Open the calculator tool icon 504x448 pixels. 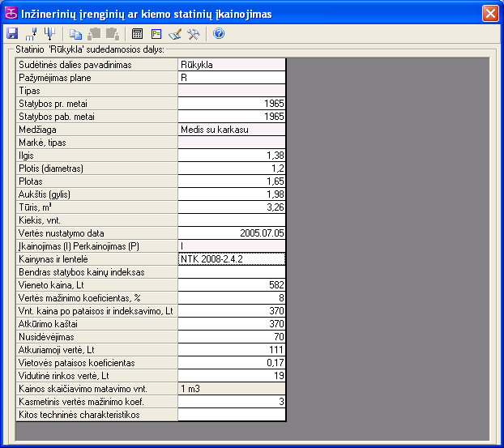click(137, 34)
